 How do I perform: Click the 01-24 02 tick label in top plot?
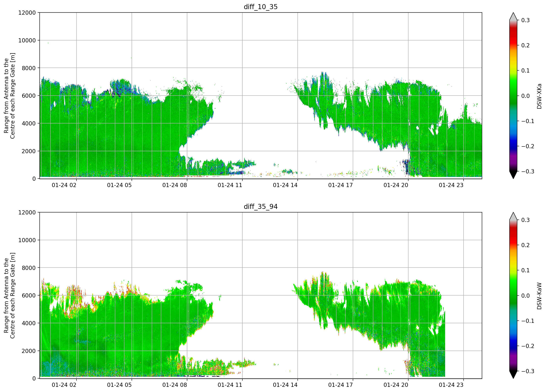(x=64, y=185)
